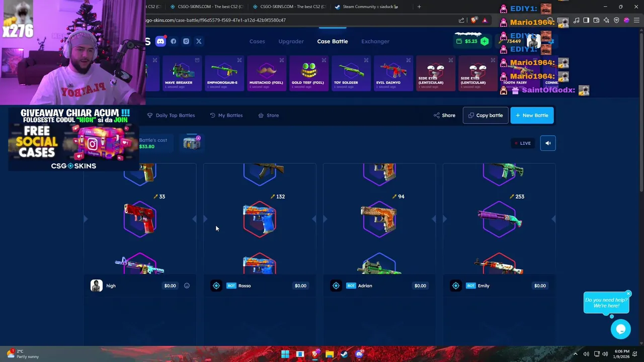
Task: Click the player name Adrian
Action: (x=365, y=286)
